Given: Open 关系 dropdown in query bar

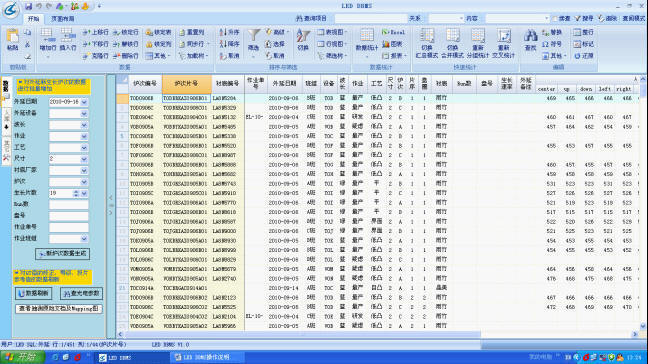Looking at the screenshot, I should [x=461, y=19].
